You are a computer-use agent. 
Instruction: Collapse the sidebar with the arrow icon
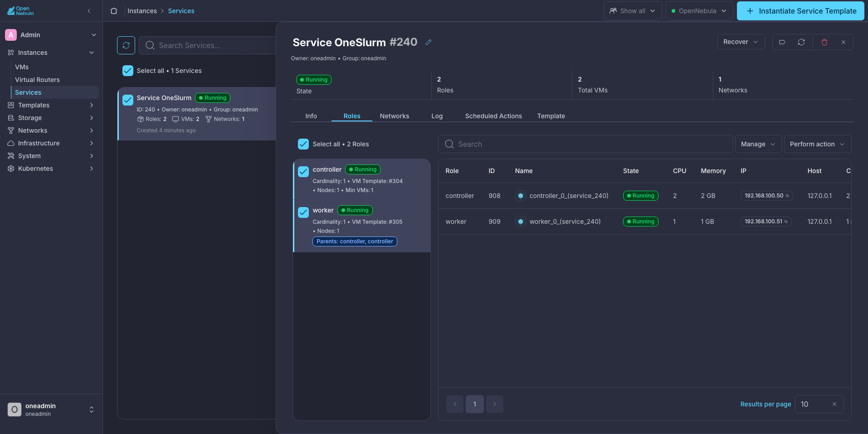[x=89, y=11]
